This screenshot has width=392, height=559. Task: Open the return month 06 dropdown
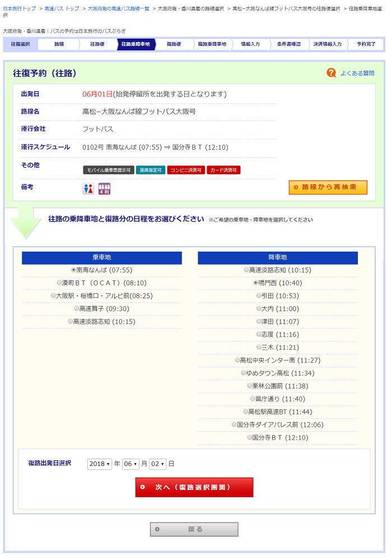pyautogui.click(x=130, y=464)
